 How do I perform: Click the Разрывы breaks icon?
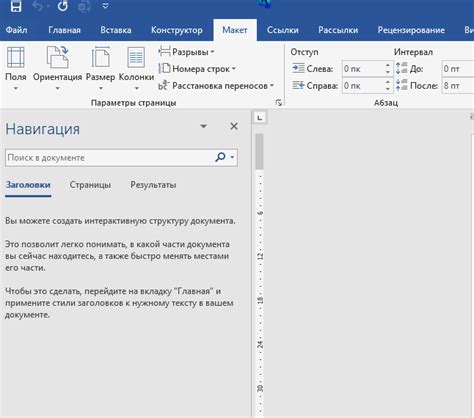click(164, 52)
